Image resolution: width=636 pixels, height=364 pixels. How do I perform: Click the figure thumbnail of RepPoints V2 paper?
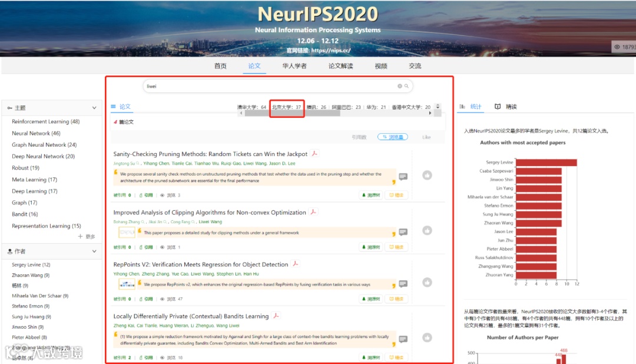click(127, 284)
